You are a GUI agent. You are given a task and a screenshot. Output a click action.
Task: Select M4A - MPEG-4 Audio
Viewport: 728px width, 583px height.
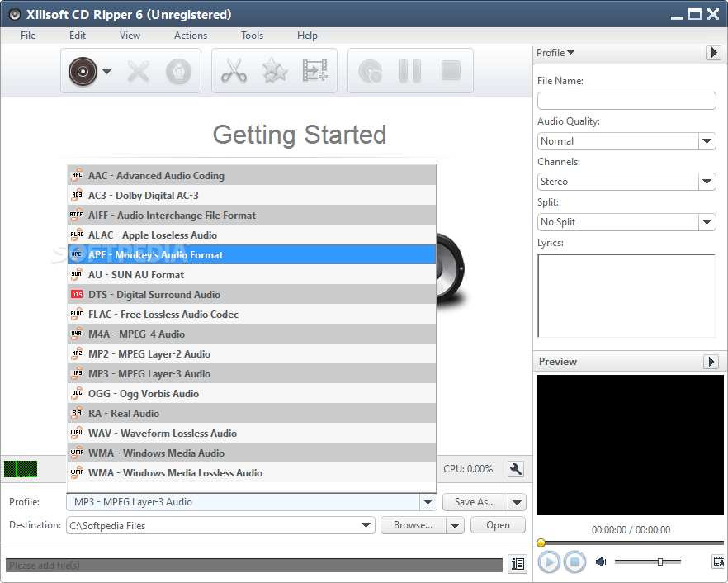[252, 334]
